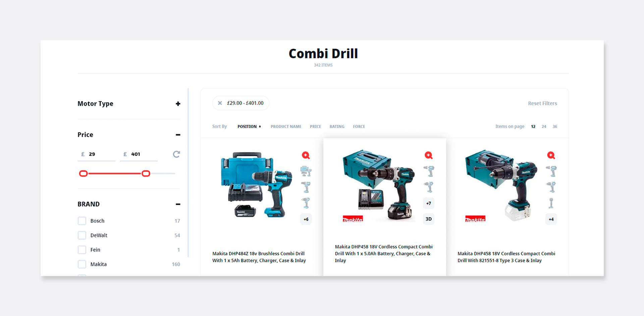Show 24 items on page
This screenshot has height=316, width=644.
coord(544,127)
